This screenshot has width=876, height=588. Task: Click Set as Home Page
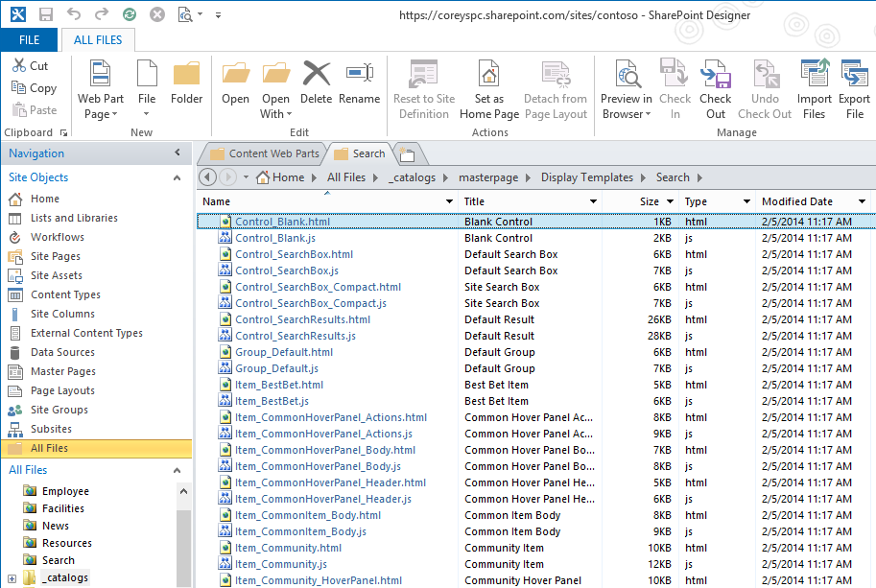[489, 89]
